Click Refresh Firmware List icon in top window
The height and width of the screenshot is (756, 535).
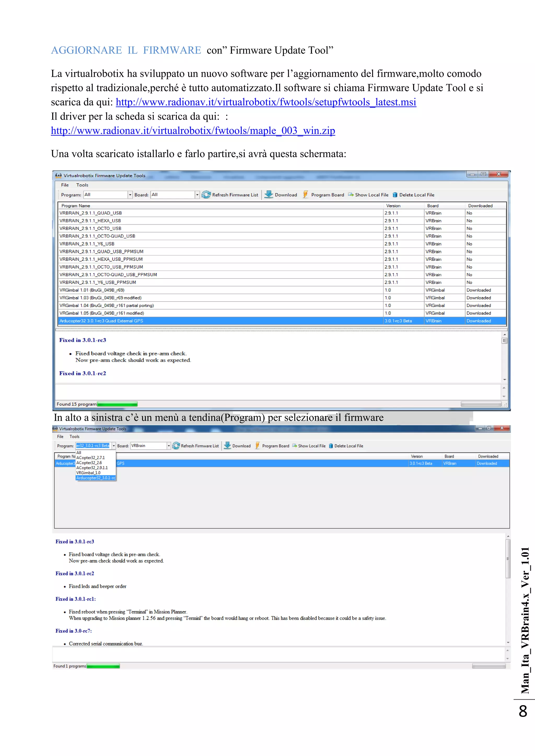pyautogui.click(x=206, y=194)
